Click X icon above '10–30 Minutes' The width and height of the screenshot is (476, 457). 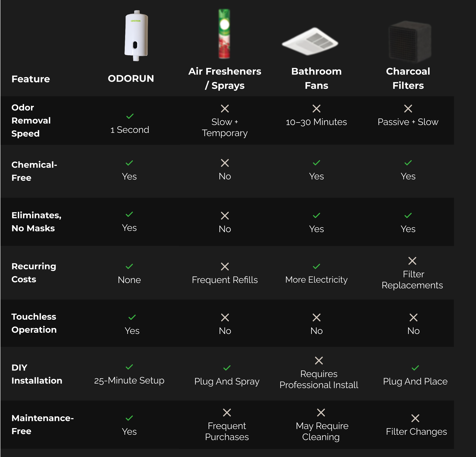click(x=316, y=109)
